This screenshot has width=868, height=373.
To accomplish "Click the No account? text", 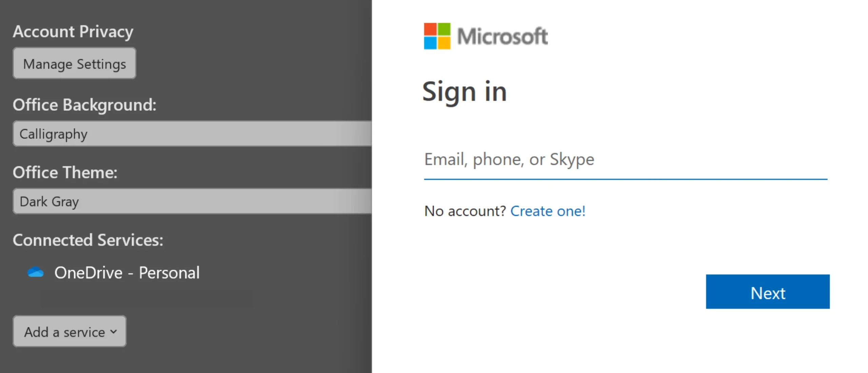I will pyautogui.click(x=465, y=211).
